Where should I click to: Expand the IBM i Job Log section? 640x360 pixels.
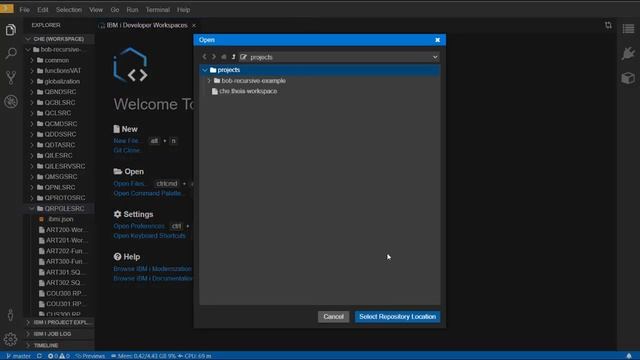click(60, 334)
